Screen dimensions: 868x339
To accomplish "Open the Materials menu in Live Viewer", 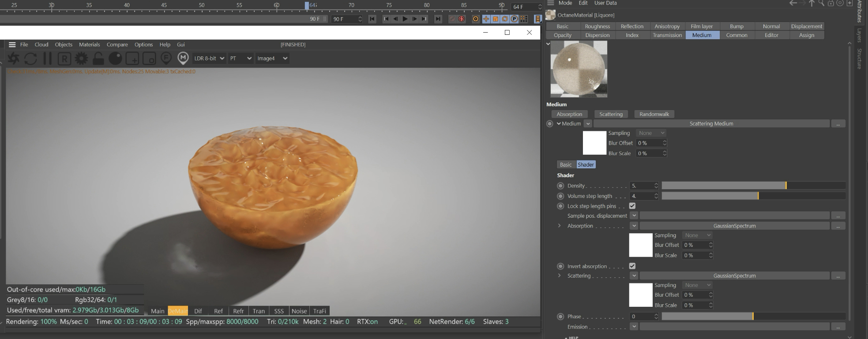I will (89, 45).
